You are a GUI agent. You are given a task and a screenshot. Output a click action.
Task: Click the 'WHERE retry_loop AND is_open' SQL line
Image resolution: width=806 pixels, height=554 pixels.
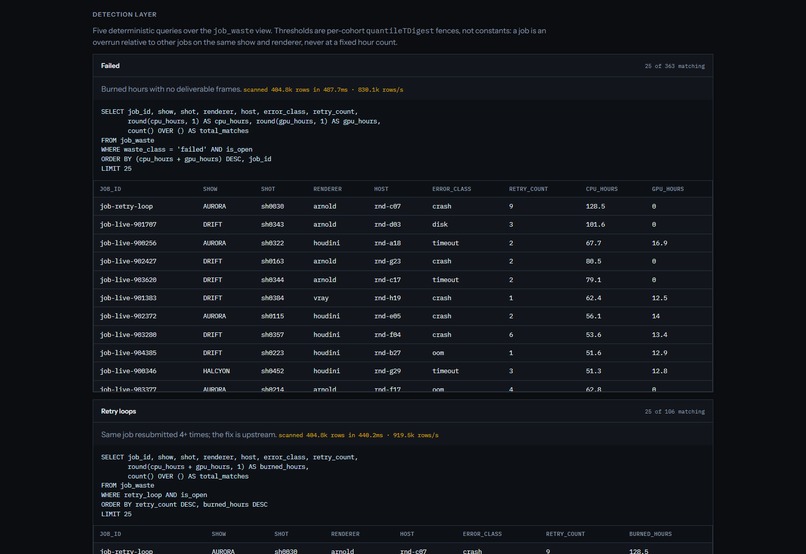(x=154, y=495)
